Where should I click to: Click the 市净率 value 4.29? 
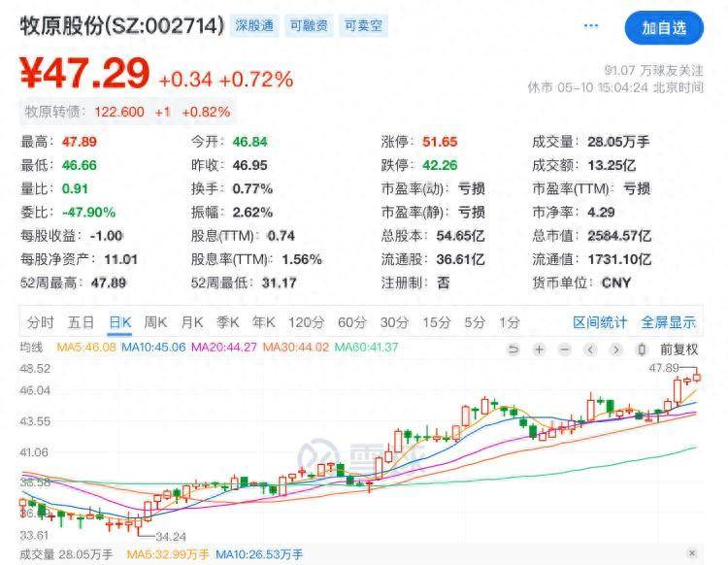(x=601, y=213)
